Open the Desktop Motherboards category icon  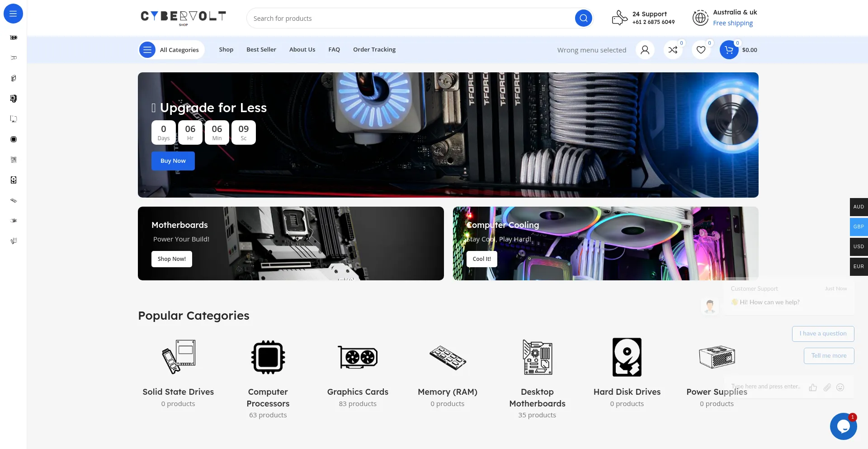pos(537,357)
